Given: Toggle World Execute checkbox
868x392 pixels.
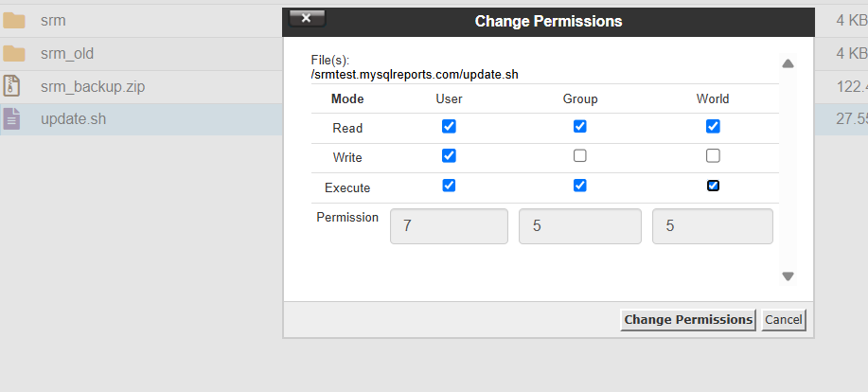Looking at the screenshot, I should [713, 186].
